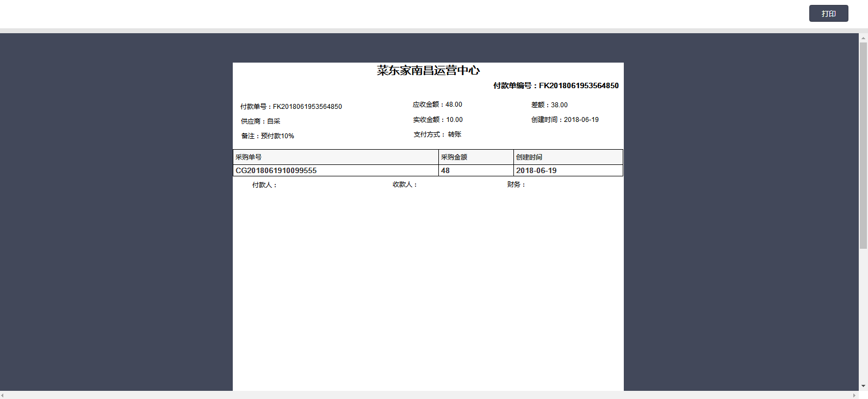The width and height of the screenshot is (868, 399).
Task: Click the 付款单号 FK2018061953564850 field
Action: click(291, 107)
